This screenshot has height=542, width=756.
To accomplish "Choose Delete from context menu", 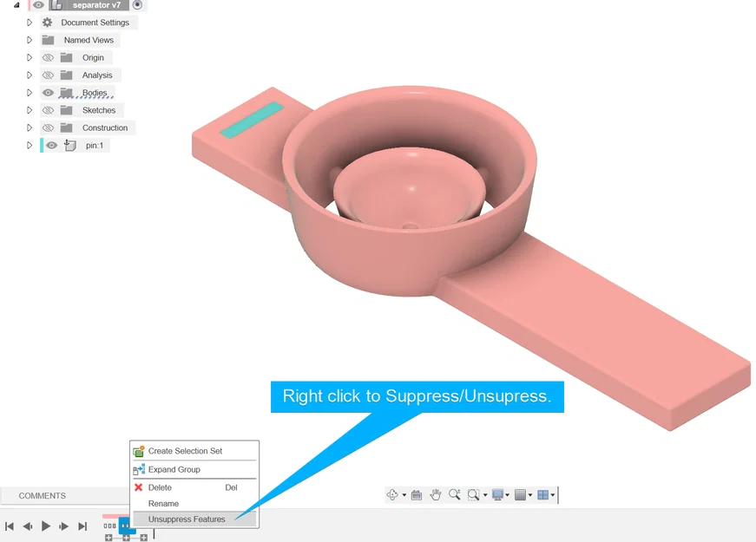I will click(194, 487).
